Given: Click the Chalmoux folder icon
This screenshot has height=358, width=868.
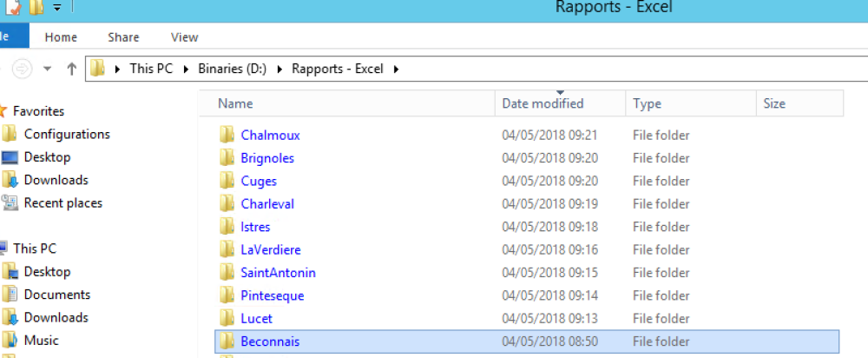Looking at the screenshot, I should (x=227, y=135).
